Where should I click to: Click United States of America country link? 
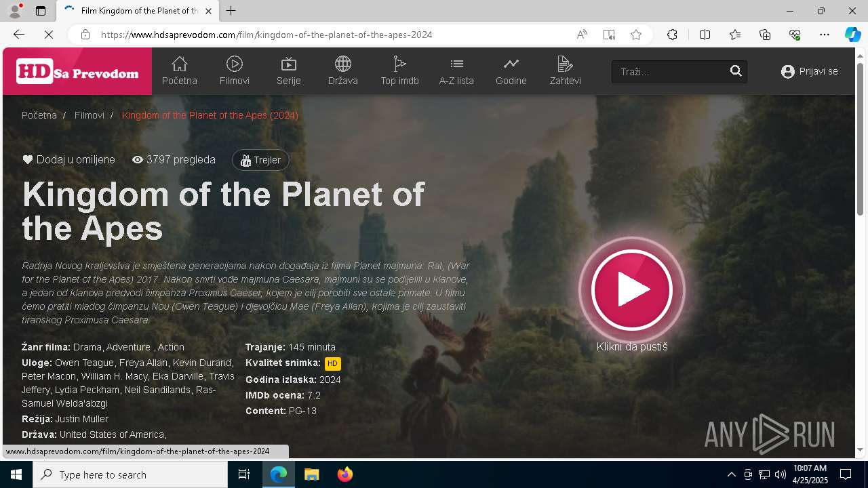click(x=112, y=434)
